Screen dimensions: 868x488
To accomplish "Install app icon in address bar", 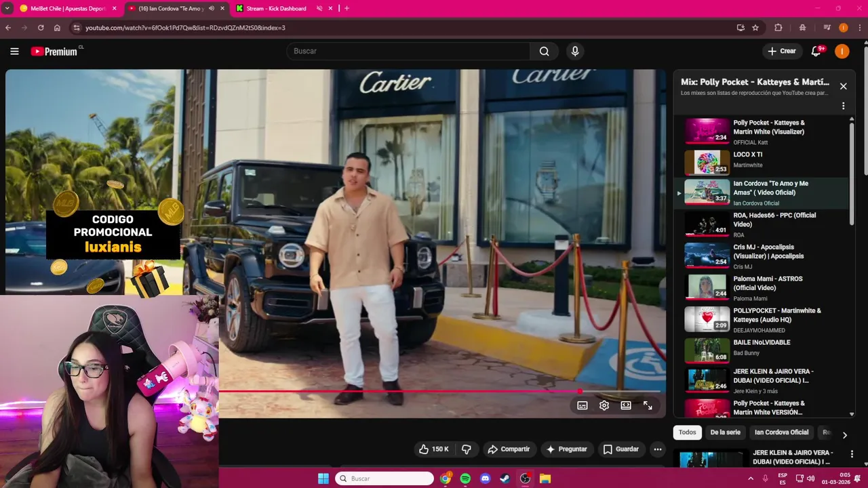I will [741, 28].
